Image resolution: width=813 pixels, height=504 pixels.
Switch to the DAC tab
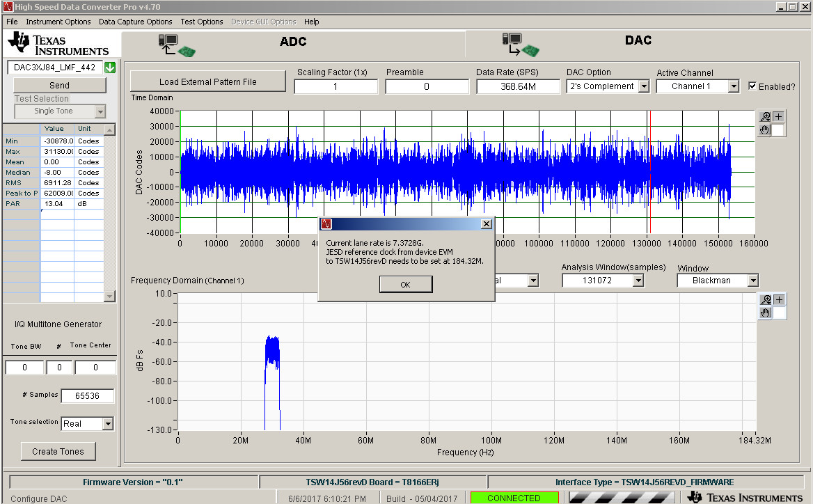tap(638, 40)
